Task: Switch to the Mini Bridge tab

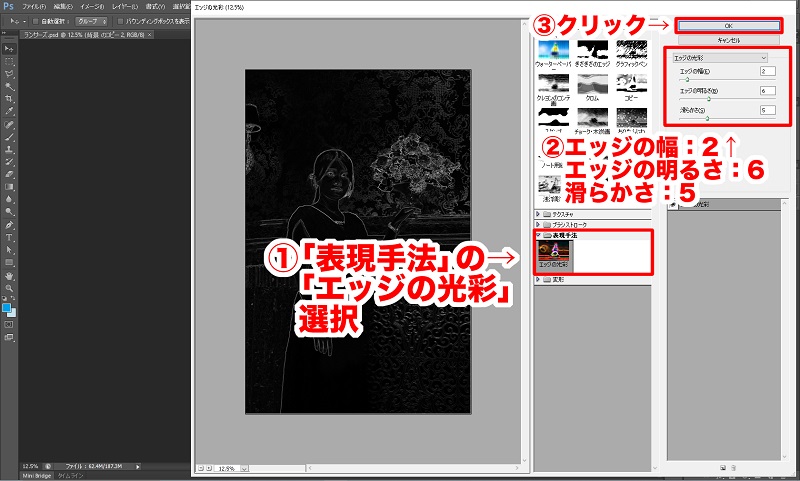Action: 37,476
